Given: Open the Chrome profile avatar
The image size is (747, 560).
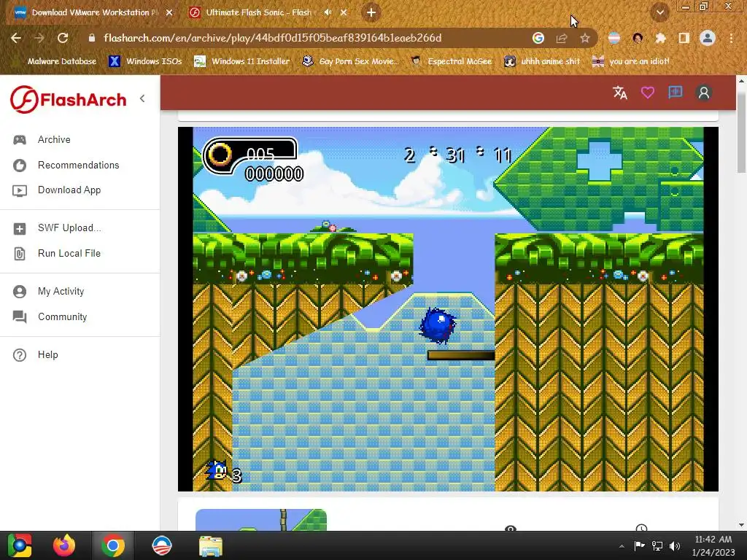Looking at the screenshot, I should pyautogui.click(x=708, y=38).
